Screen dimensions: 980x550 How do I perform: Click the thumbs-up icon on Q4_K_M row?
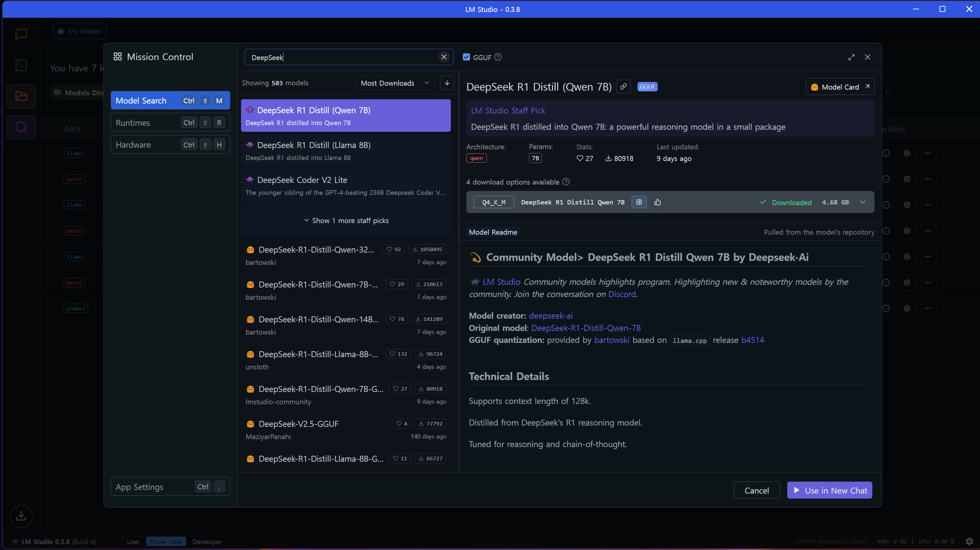[657, 202]
